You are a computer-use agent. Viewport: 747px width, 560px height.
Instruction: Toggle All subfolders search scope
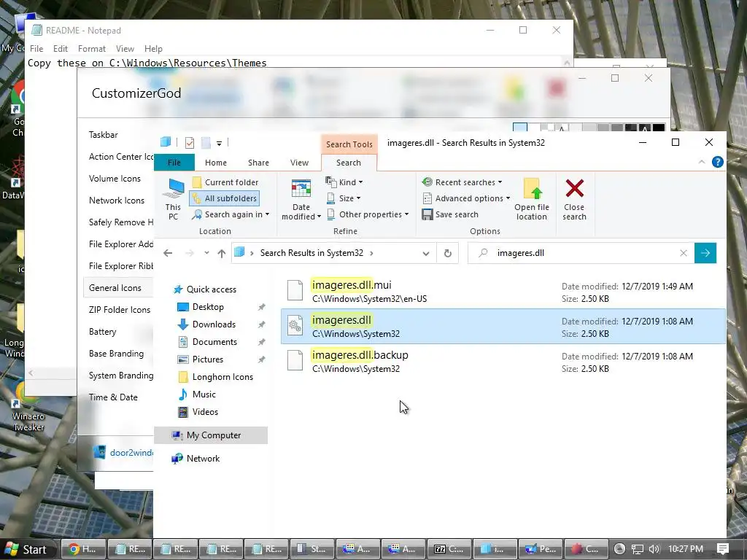[x=225, y=198]
